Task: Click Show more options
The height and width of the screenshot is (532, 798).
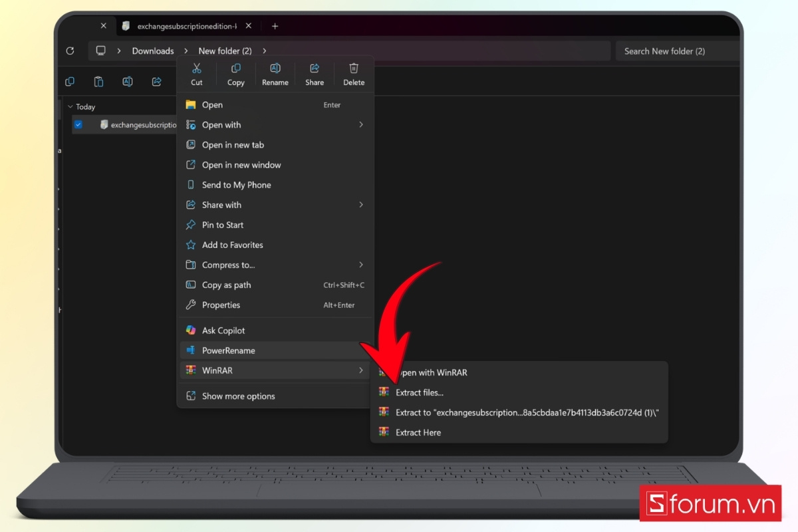Action: [275, 396]
